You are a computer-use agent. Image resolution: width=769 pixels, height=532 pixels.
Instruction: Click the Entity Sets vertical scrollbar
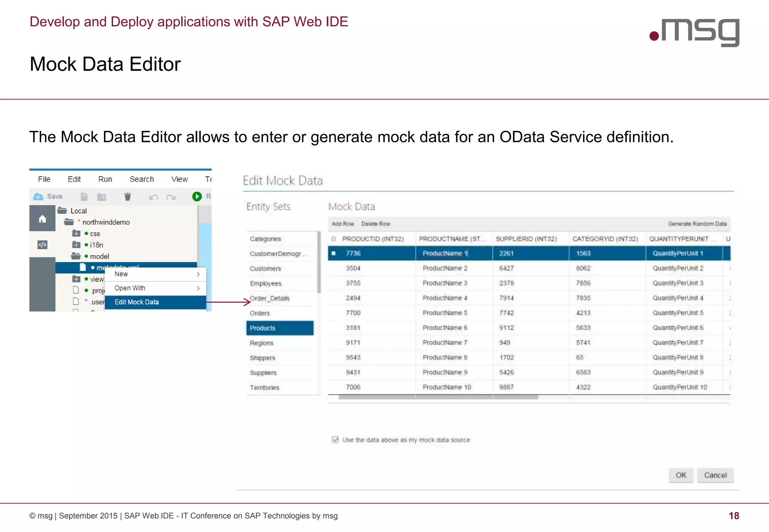[x=319, y=262]
